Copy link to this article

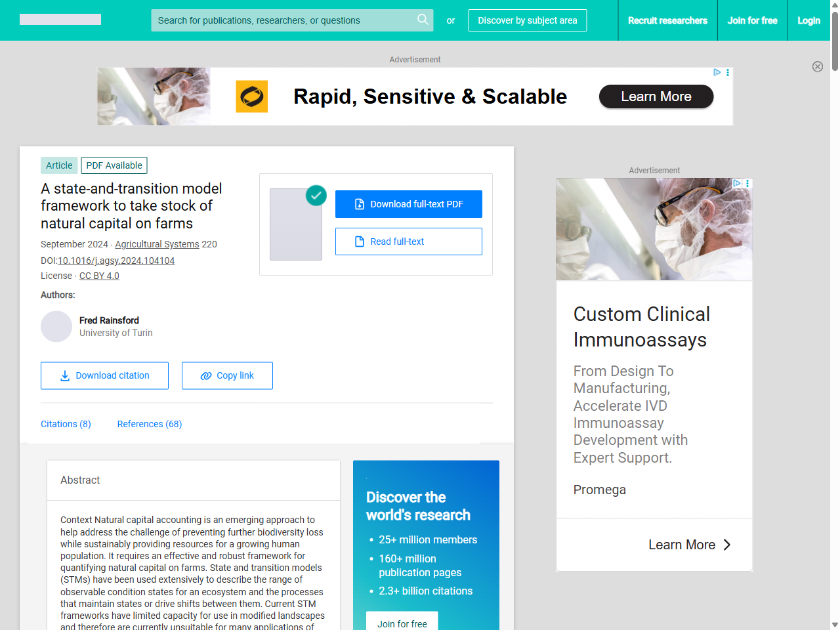click(227, 375)
